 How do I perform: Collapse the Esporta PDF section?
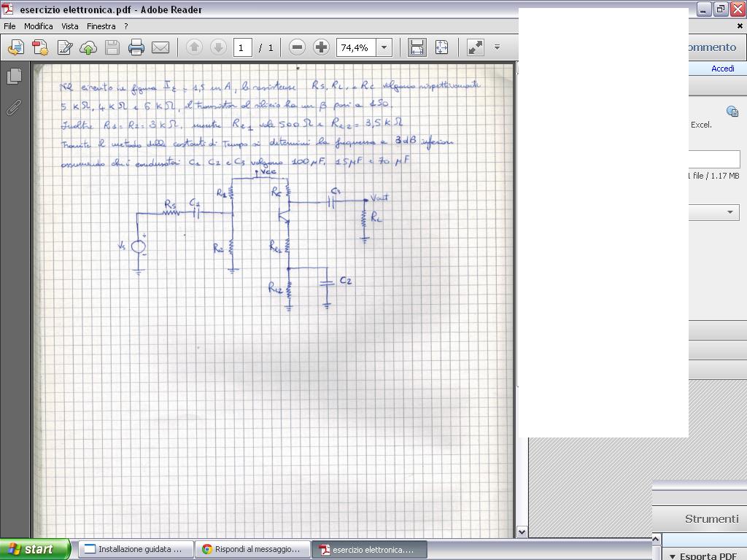click(x=673, y=556)
